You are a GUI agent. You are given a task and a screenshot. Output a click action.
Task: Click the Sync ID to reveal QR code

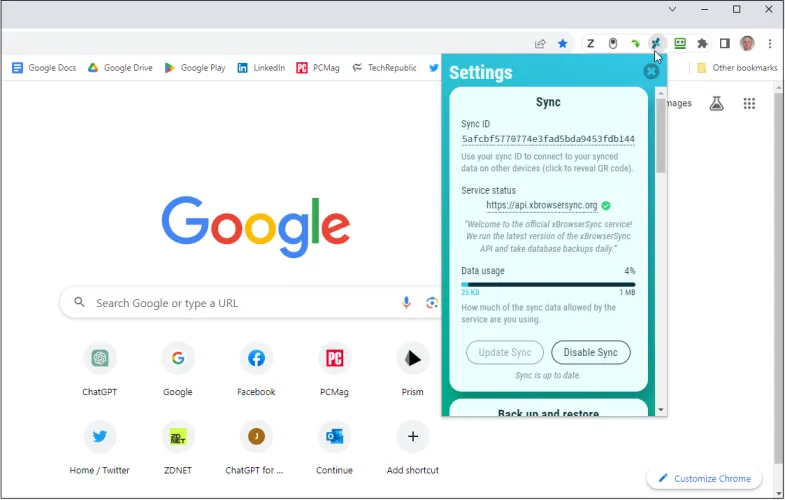point(548,139)
